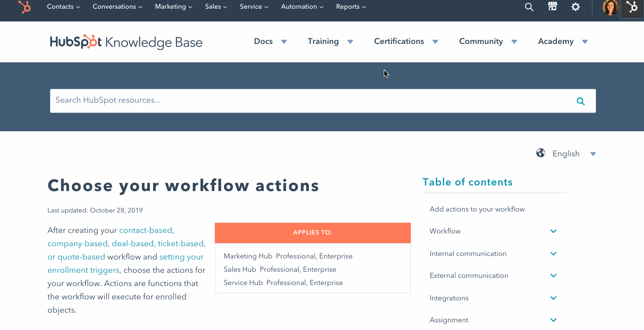644x330 pixels.
Task: Click the Last updated: October 28, 2019 text
Action: point(95,210)
